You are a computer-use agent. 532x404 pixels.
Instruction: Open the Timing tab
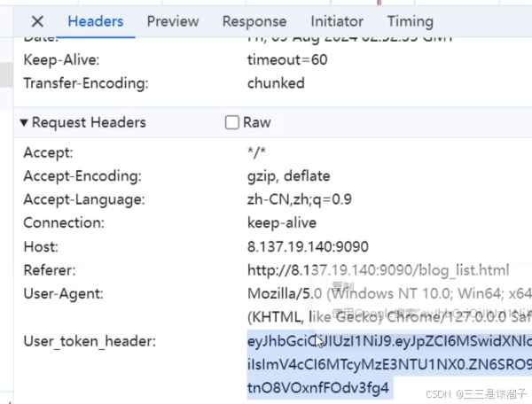[410, 21]
